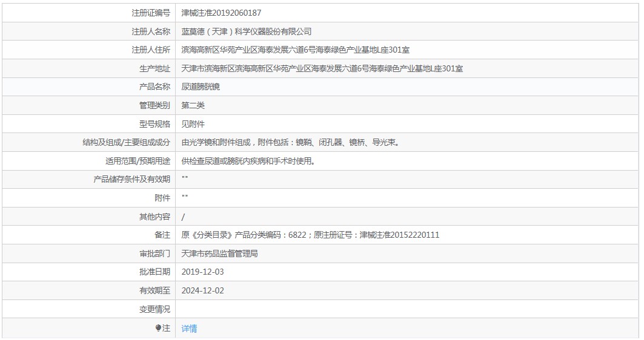644x340 pixels.
Task: Click the 附件 row label
Action: click(162, 198)
